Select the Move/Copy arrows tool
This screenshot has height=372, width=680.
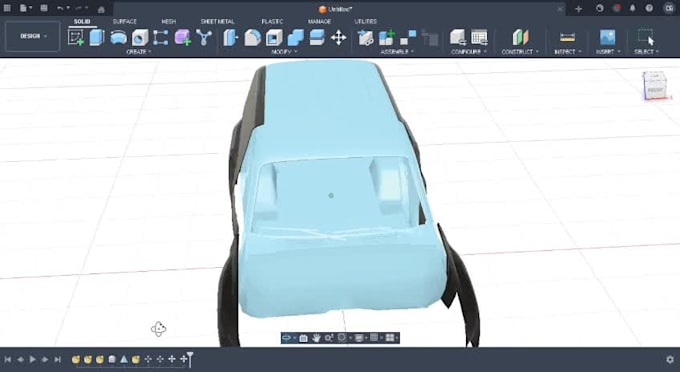pyautogui.click(x=338, y=38)
